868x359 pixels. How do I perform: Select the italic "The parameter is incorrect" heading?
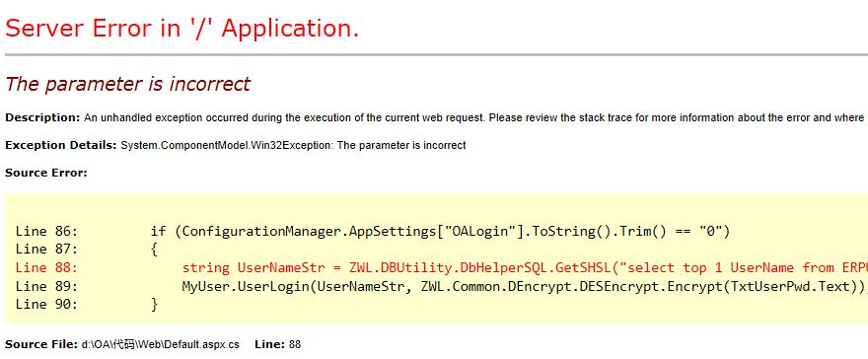tap(127, 84)
